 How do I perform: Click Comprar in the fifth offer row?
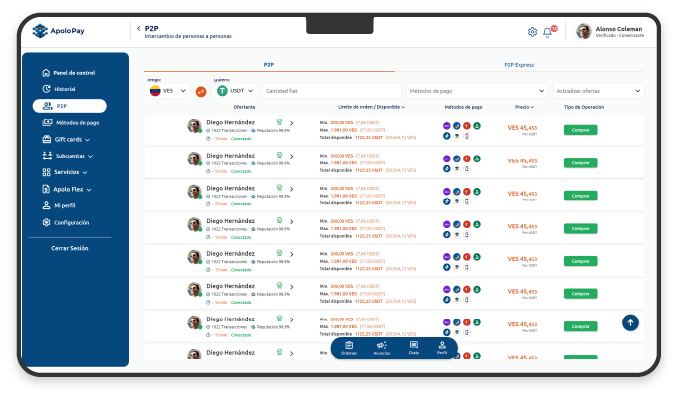point(580,261)
